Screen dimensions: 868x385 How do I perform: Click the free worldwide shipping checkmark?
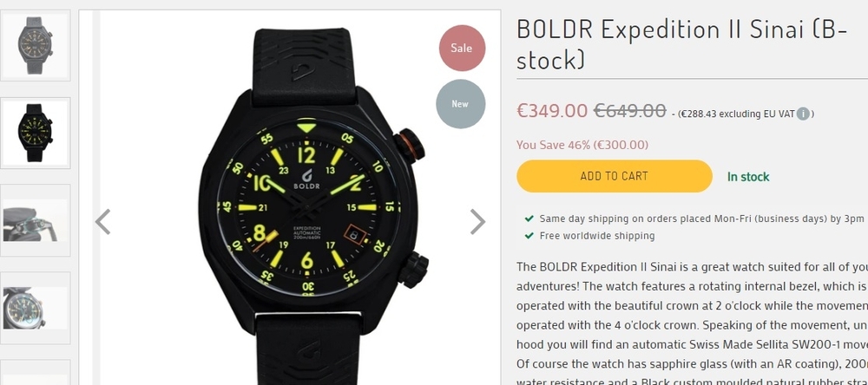point(529,236)
